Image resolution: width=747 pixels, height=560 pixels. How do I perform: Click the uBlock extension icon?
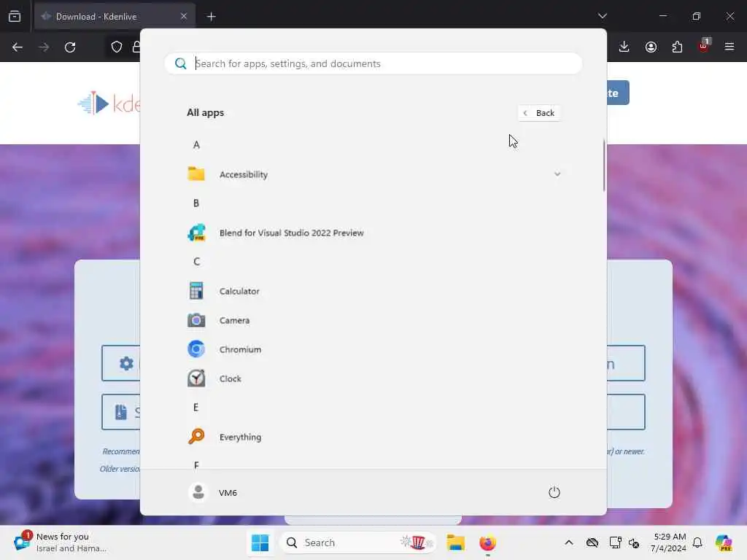(704, 46)
